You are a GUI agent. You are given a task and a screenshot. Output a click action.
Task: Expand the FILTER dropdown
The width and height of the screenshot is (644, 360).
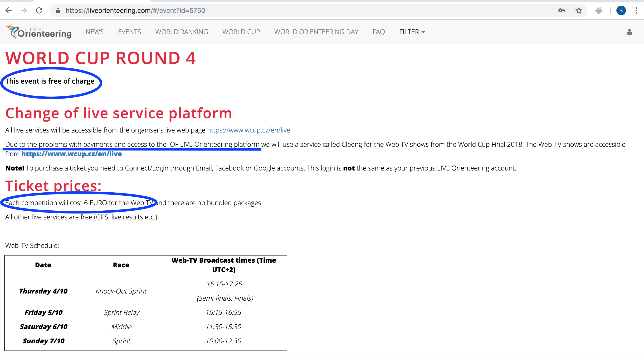click(412, 32)
